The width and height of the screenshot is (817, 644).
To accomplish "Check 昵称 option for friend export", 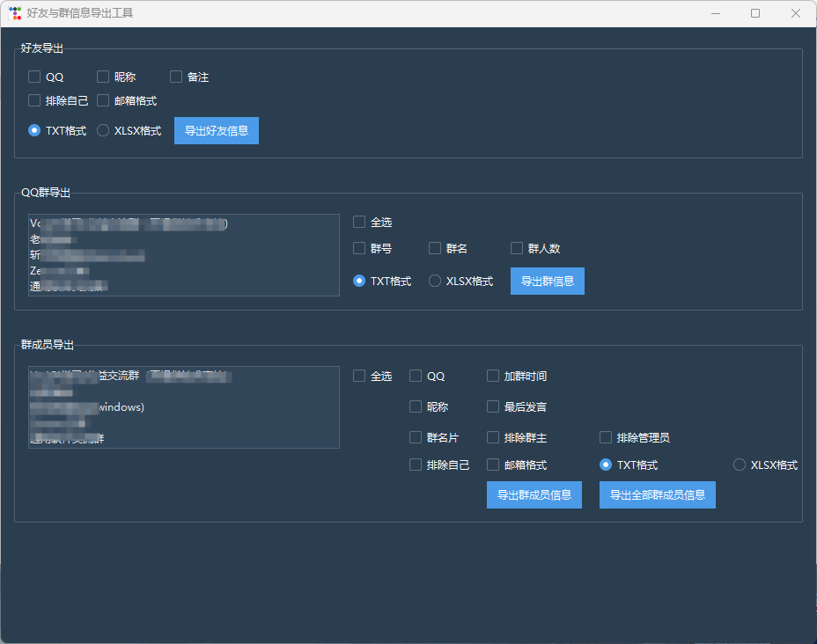I will tap(102, 77).
